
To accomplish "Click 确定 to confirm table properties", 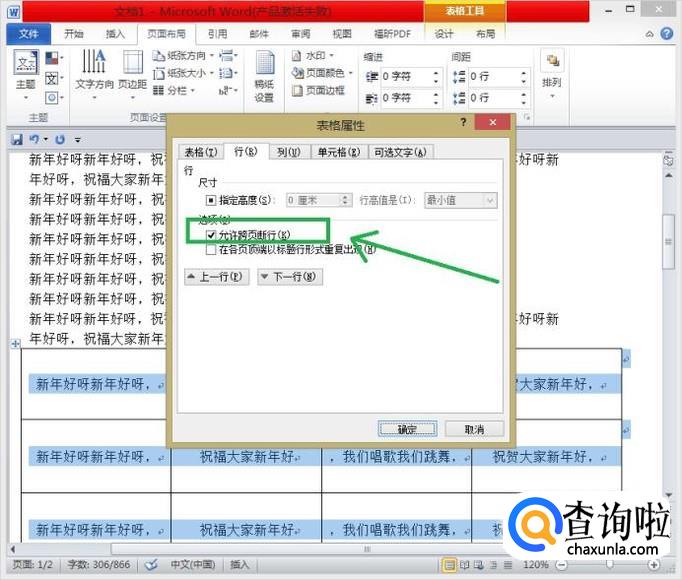I will coord(408,429).
